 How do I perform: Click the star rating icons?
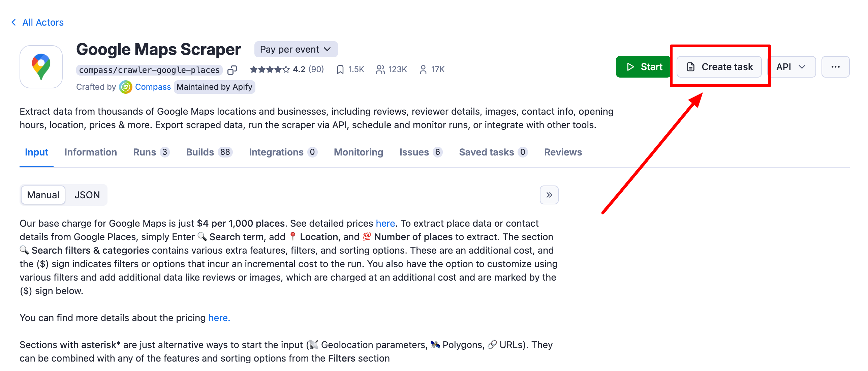[269, 69]
